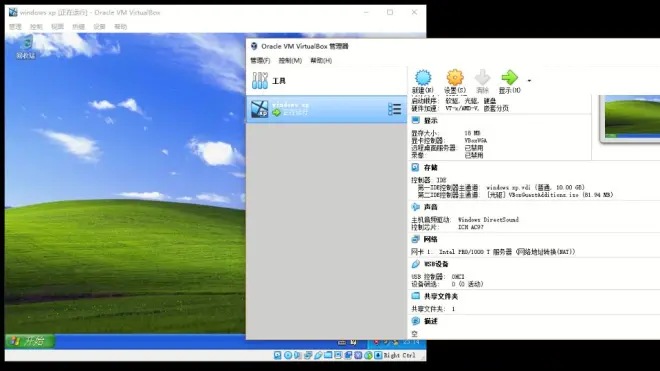Image resolution: width=660 pixels, height=371 pixels.
Task: Open 控制(M) menu in VirtualBox manager
Action: (290, 61)
